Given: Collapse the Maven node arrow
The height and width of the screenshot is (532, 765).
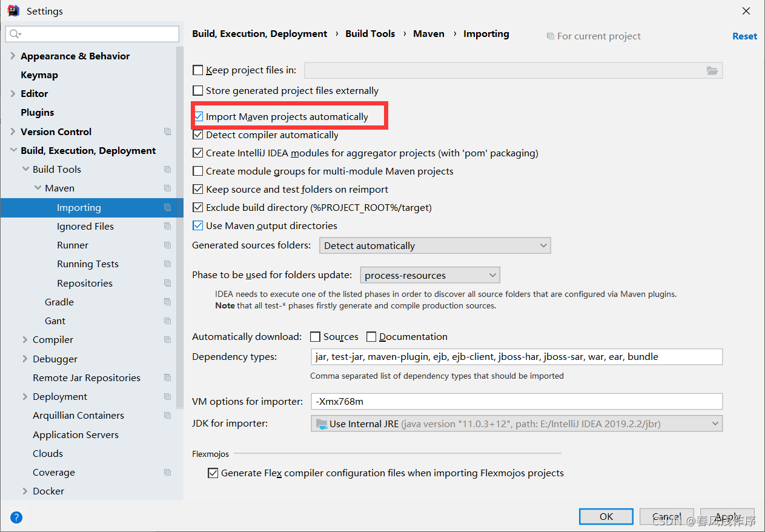Looking at the screenshot, I should (37, 188).
